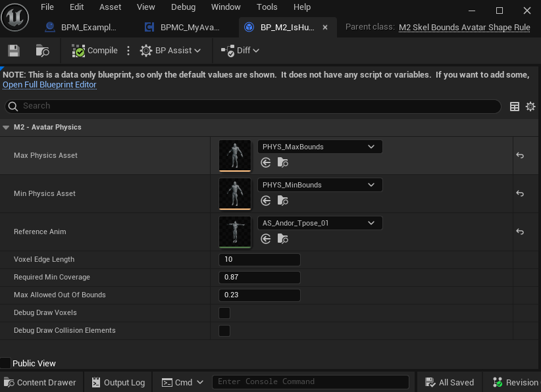Collapse the M2 - Avatar Physics section

6,127
